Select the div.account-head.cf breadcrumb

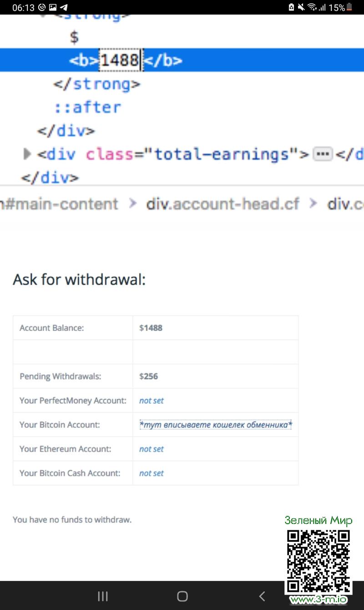(x=222, y=204)
